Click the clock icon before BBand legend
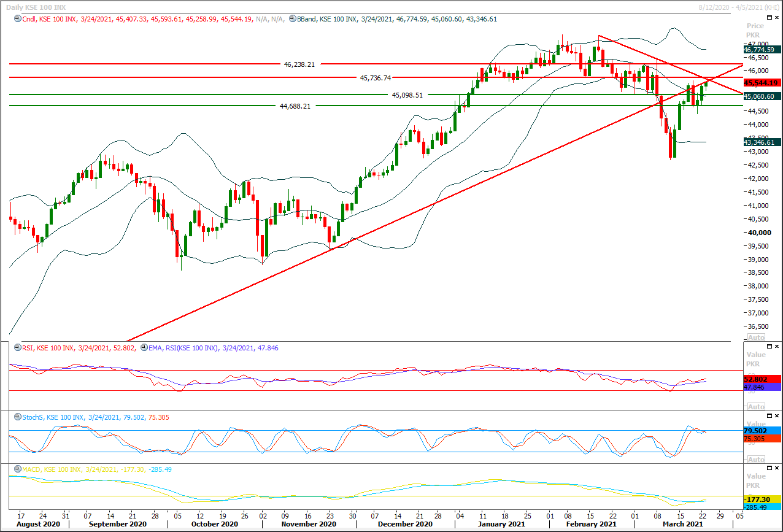The height and width of the screenshot is (532, 783). [x=292, y=19]
